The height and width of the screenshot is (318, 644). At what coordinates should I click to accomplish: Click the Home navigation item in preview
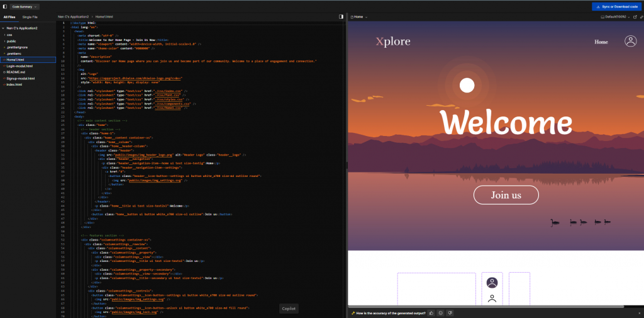[x=601, y=42]
